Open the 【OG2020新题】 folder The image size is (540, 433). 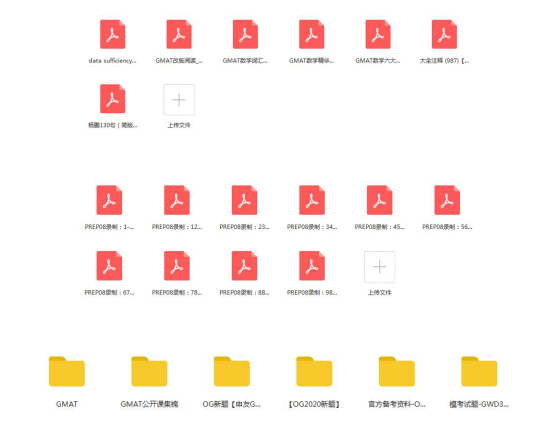(314, 371)
